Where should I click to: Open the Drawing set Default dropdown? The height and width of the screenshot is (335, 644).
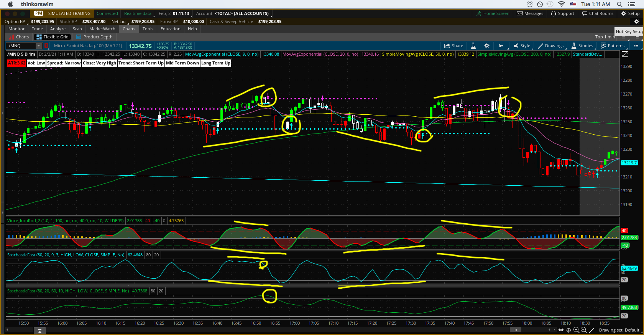pyautogui.click(x=619, y=330)
